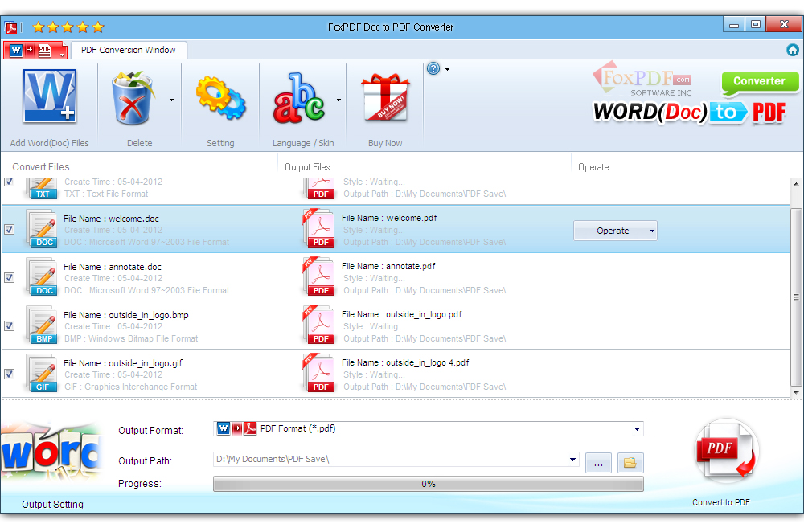Click the browse ellipsis button
The image size is (804, 532).
(598, 463)
